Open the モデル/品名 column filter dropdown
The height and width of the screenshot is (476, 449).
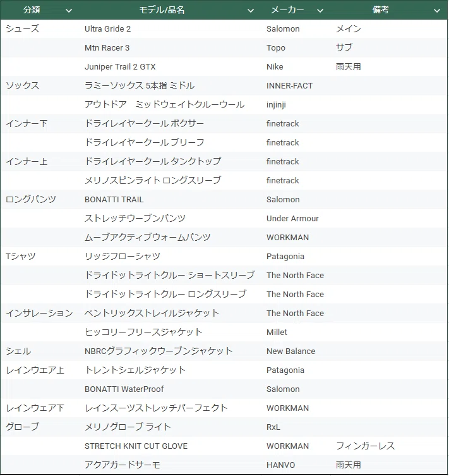click(x=251, y=11)
